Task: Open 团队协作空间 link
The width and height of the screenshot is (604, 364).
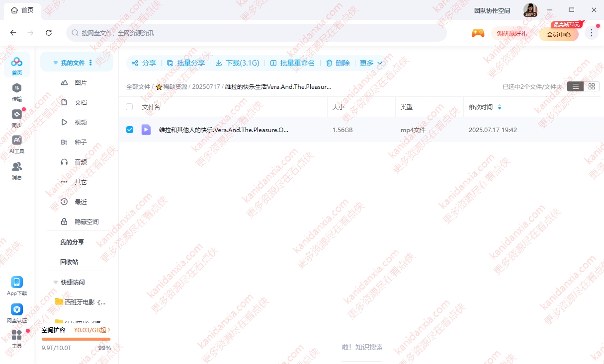Action: [492, 10]
